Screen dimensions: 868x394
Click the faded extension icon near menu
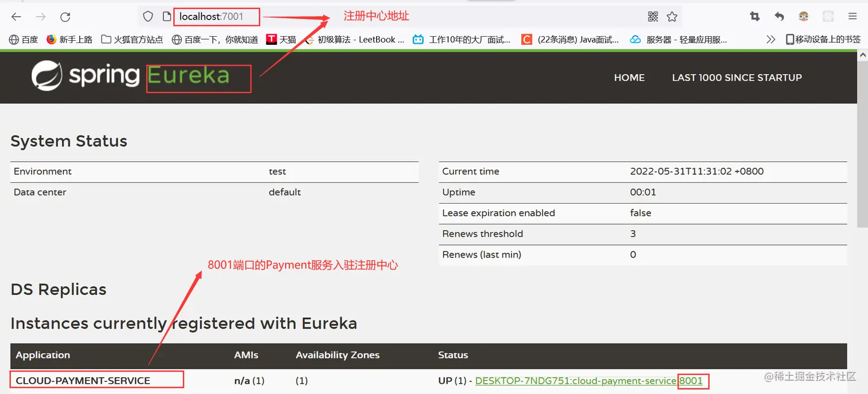point(828,17)
